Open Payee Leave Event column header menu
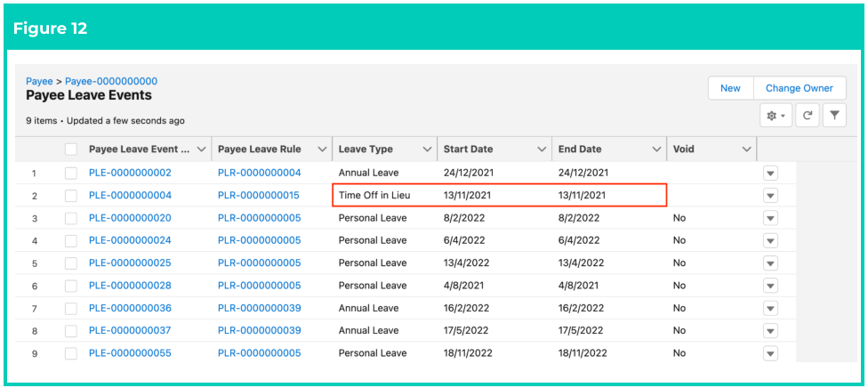Image resolution: width=868 pixels, height=388 pixels. tap(202, 150)
